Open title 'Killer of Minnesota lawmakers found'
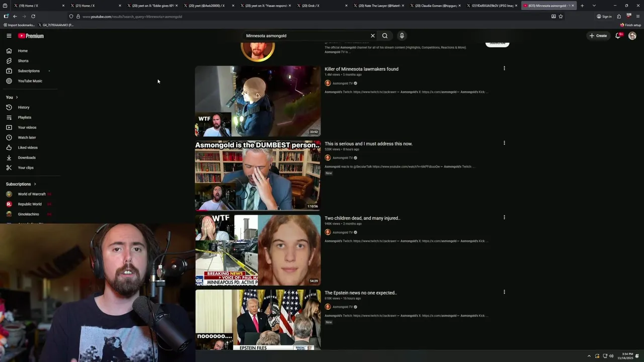 361,69
